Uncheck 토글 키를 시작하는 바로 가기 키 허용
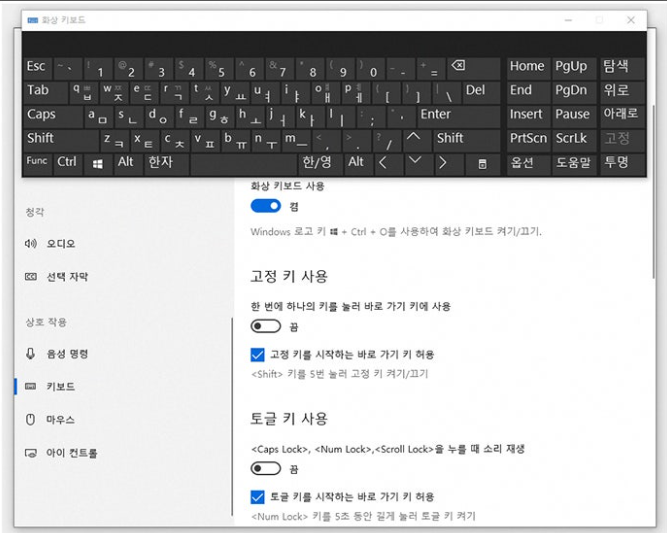Screen dimensions: 667x533 tap(257, 497)
